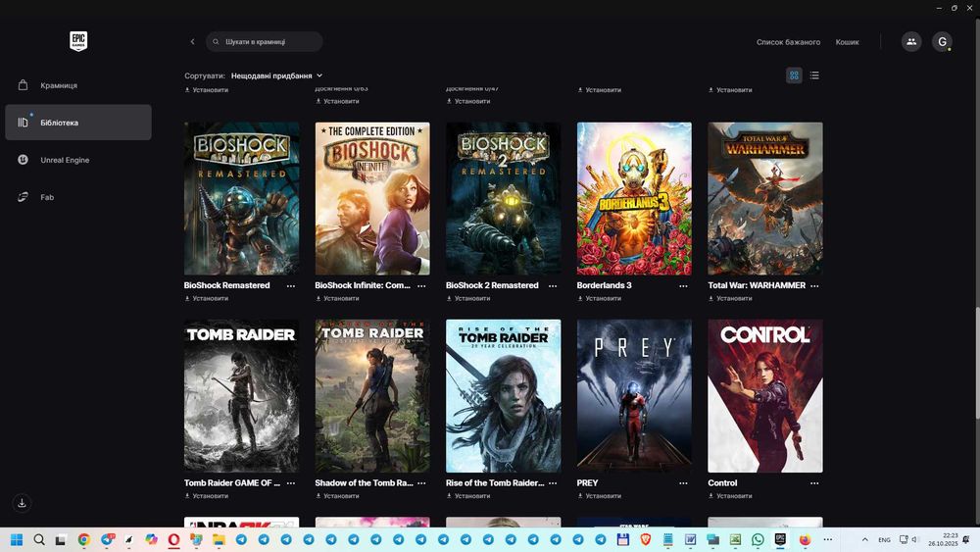The width and height of the screenshot is (980, 552).
Task: Open the Control cover
Action: tap(765, 396)
